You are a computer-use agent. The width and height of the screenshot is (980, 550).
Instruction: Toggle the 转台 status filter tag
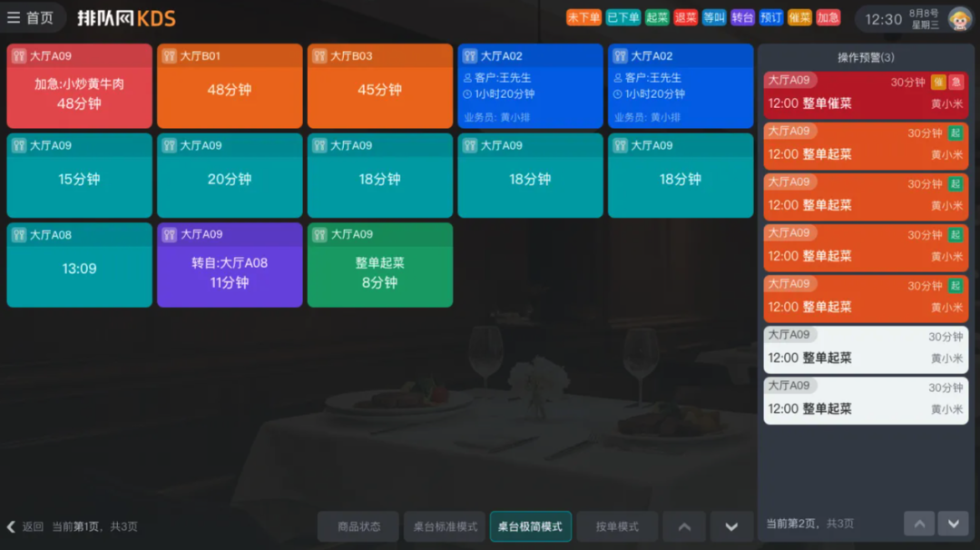point(742,17)
